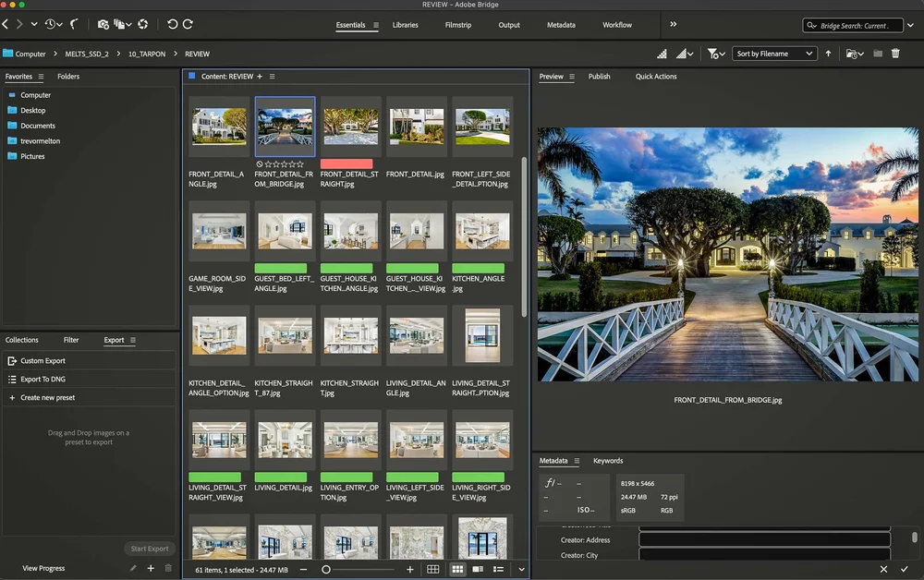The width and height of the screenshot is (924, 580).
Task: Click the view content as details icon
Action: (478, 570)
